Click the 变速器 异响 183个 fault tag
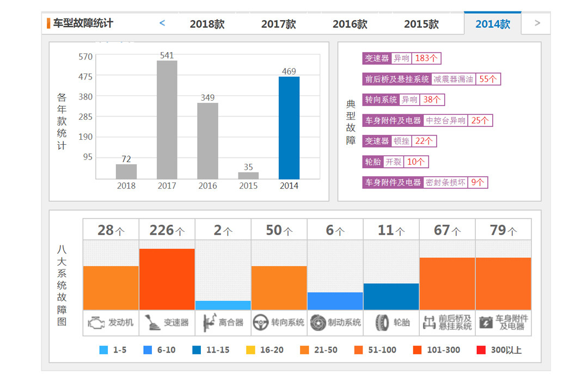588x381 pixels. pos(402,58)
